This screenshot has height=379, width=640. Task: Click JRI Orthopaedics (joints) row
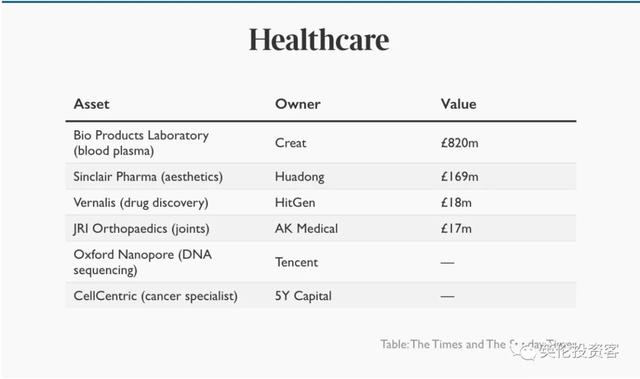(321, 228)
